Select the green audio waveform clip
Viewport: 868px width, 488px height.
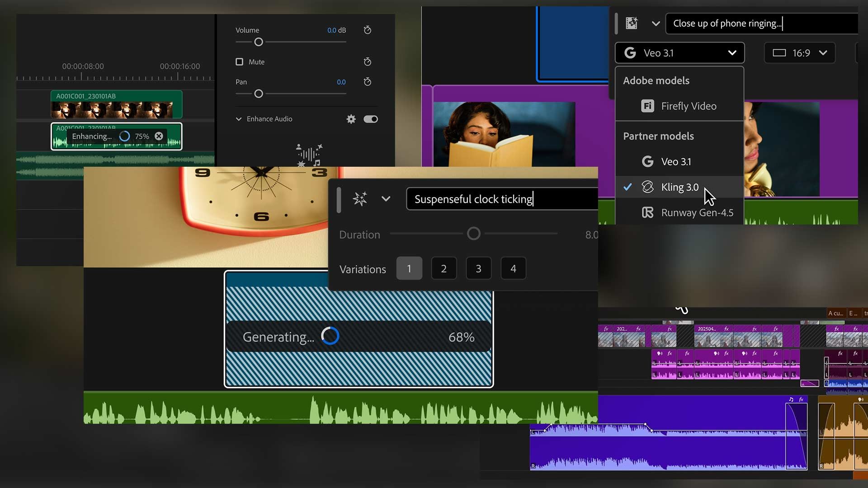(340, 408)
